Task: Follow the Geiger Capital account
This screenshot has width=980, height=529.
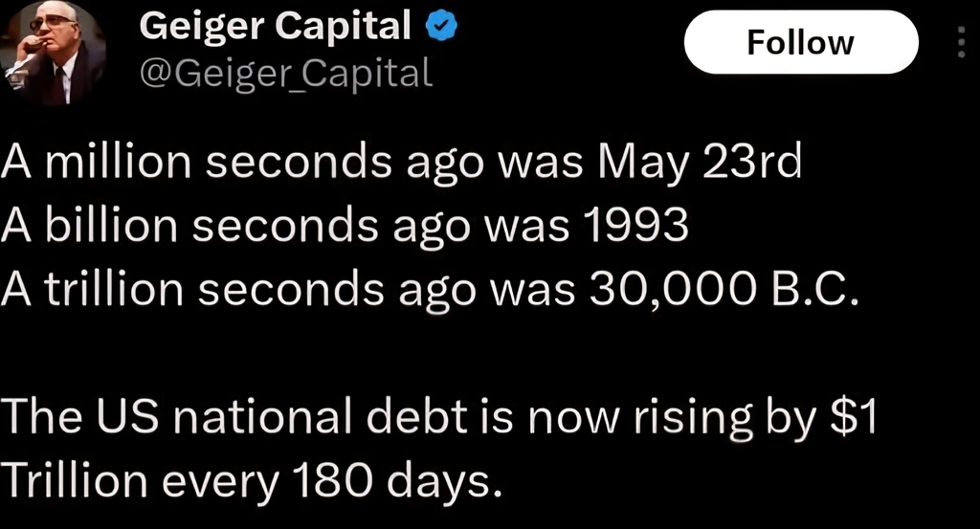Action: coord(801,42)
